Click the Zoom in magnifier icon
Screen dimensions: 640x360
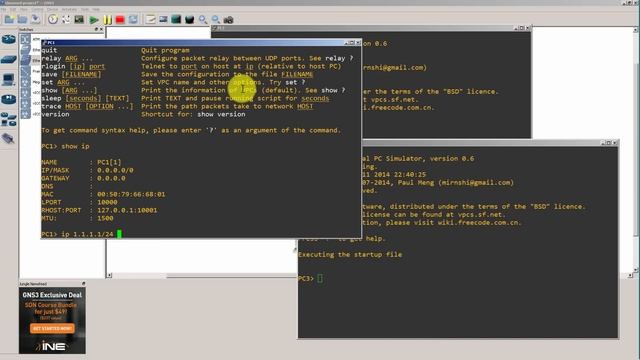tap(203, 19)
